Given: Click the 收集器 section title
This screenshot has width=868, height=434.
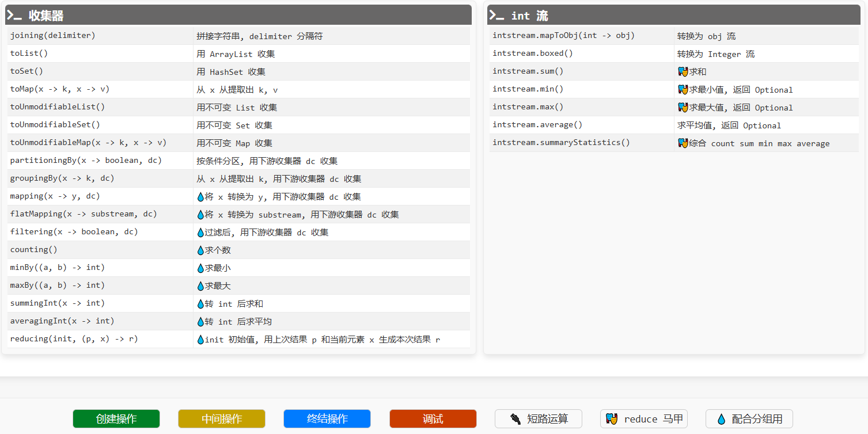Looking at the screenshot, I should [46, 16].
